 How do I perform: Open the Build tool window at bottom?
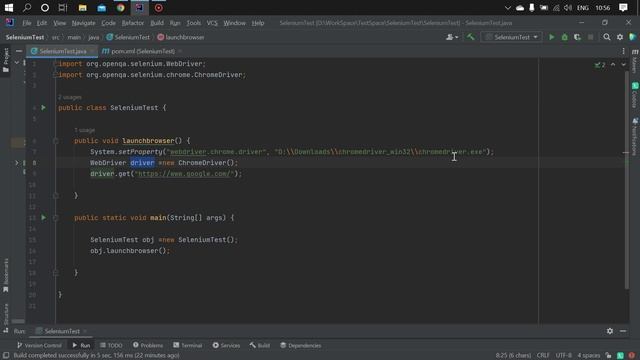point(260,345)
